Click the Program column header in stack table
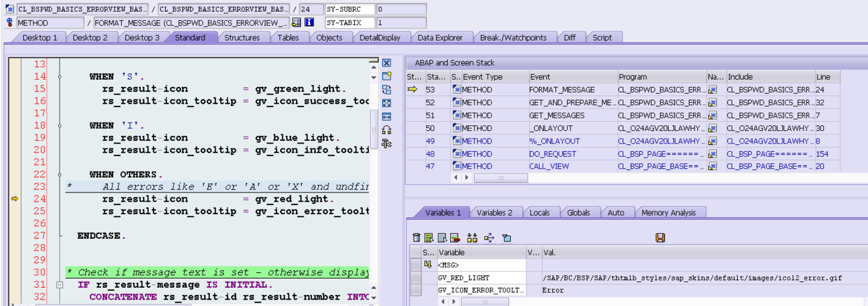The image size is (868, 306). (661, 76)
